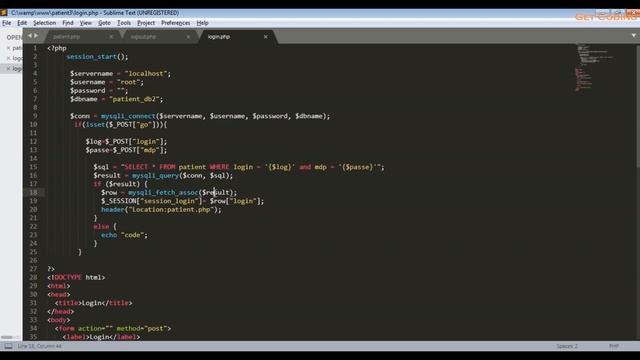Click the session_start() call

[97, 56]
